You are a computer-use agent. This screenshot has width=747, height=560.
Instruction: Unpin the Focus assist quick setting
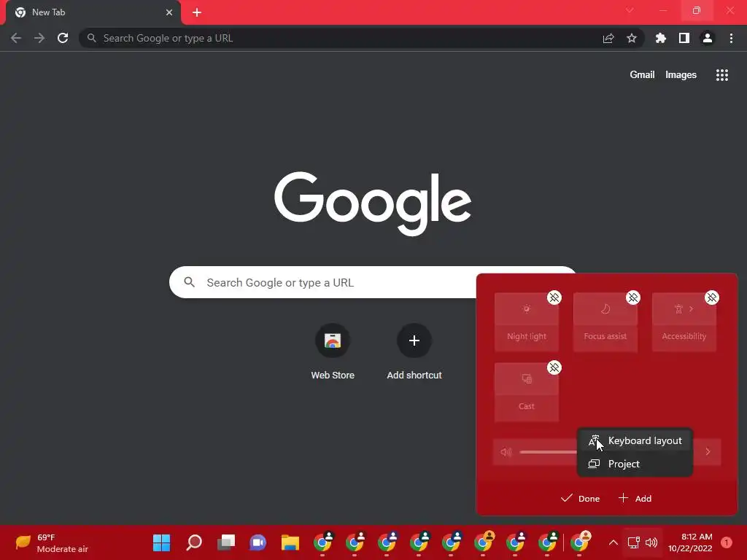(x=632, y=297)
